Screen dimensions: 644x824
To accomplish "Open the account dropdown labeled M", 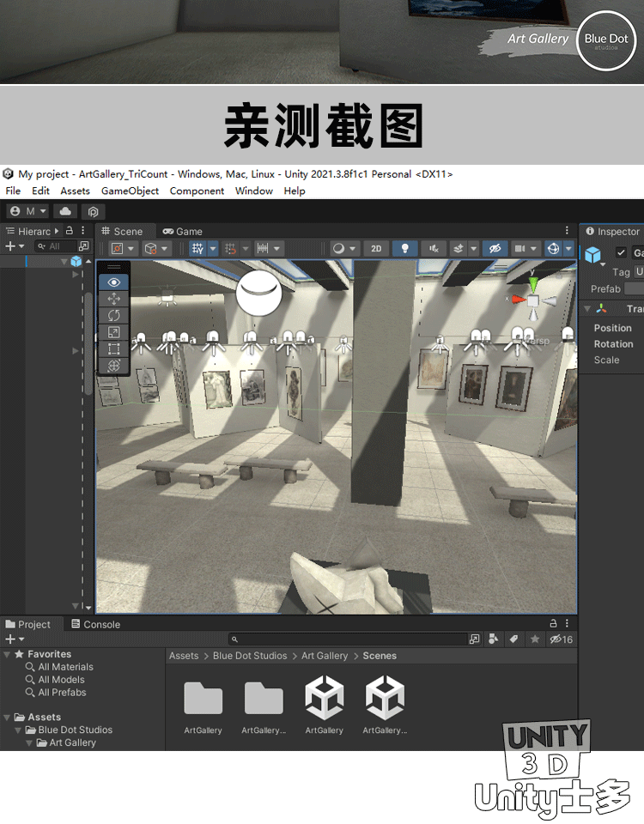I will pos(27,211).
